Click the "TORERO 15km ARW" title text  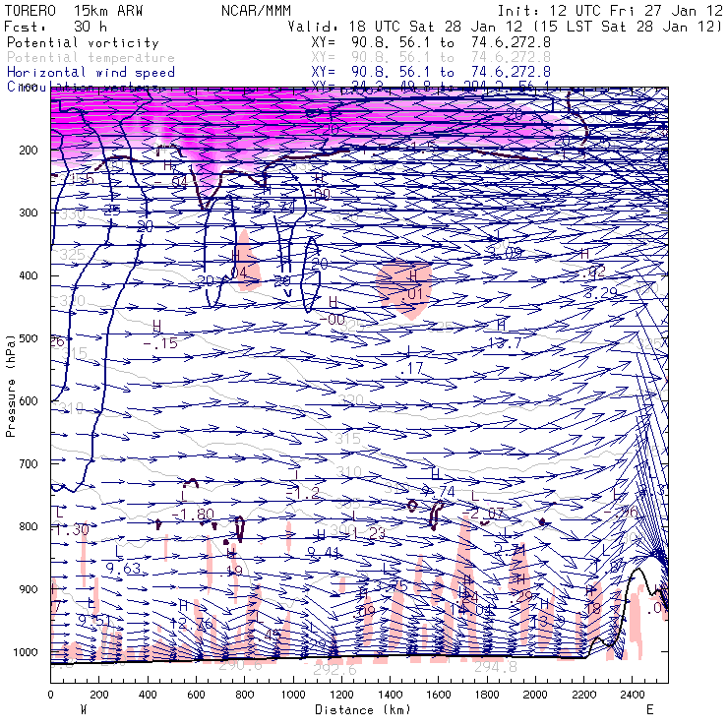(x=74, y=11)
